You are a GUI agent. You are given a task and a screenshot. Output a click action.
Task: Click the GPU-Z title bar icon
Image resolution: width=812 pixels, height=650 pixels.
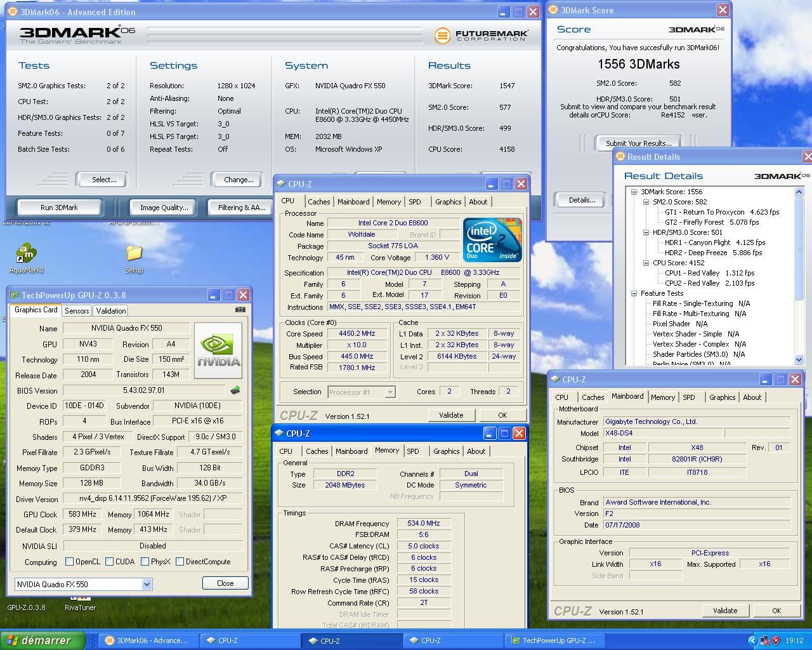pyautogui.click(x=15, y=295)
